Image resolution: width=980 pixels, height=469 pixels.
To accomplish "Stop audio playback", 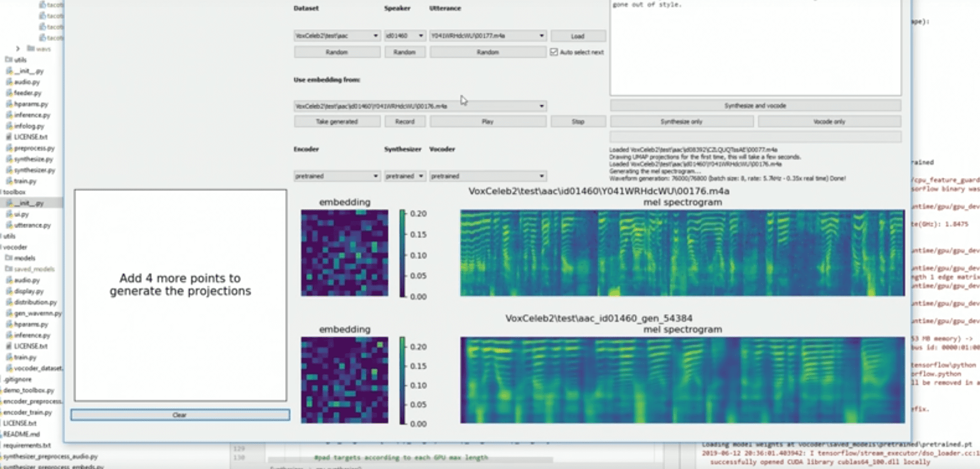I will [x=577, y=122].
